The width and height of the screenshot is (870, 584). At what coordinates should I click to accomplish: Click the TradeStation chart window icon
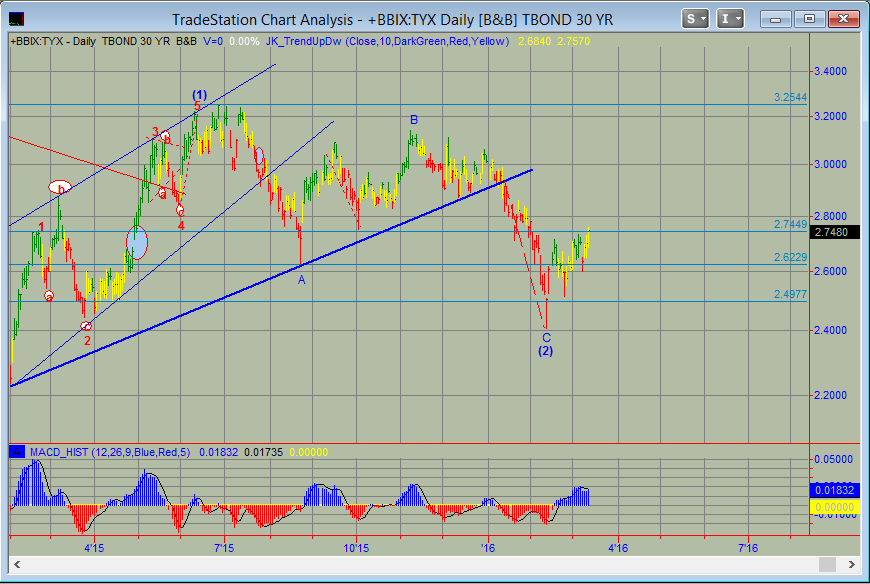(19, 19)
